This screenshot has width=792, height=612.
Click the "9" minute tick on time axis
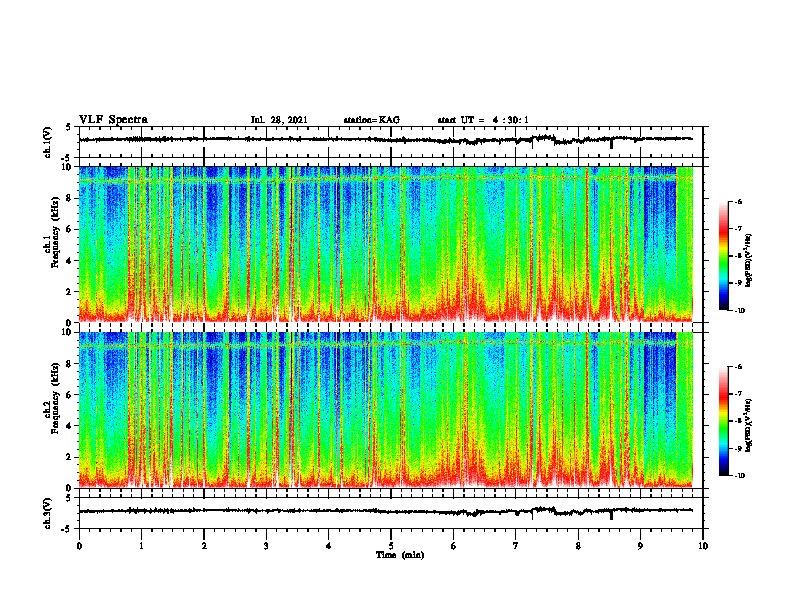pyautogui.click(x=640, y=546)
